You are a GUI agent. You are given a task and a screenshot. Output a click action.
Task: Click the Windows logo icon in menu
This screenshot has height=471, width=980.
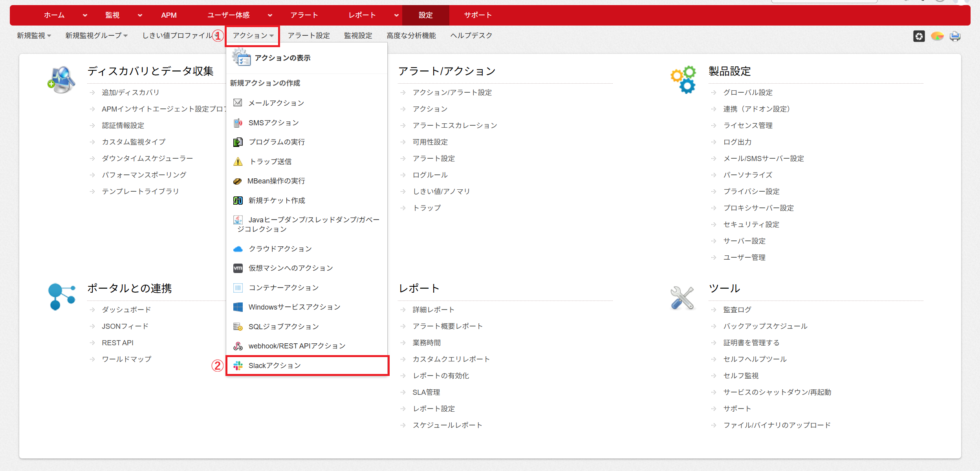[x=238, y=307]
